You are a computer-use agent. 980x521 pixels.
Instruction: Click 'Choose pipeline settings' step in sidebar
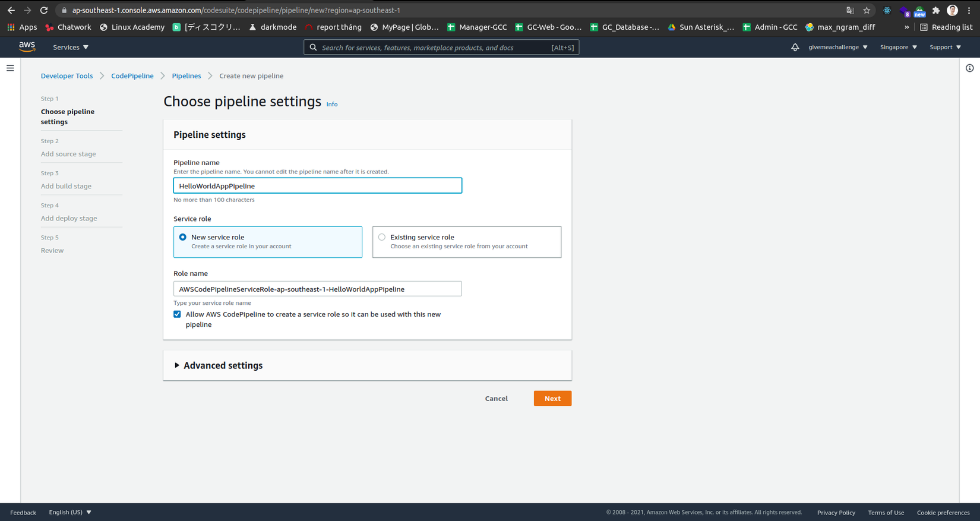pyautogui.click(x=67, y=116)
